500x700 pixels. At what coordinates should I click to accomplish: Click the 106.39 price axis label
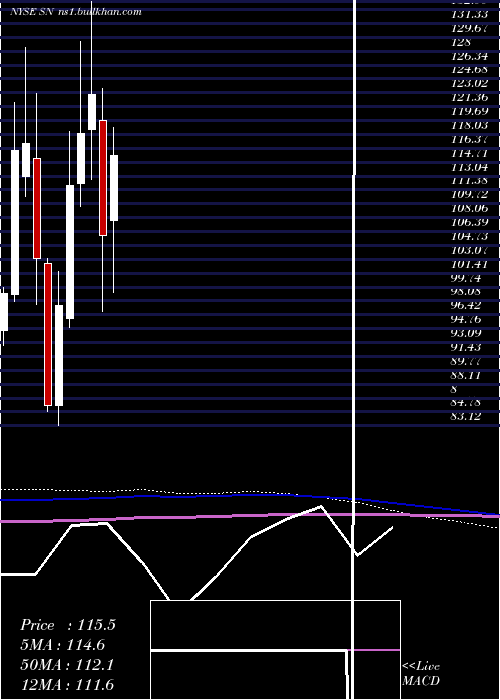coord(470,222)
